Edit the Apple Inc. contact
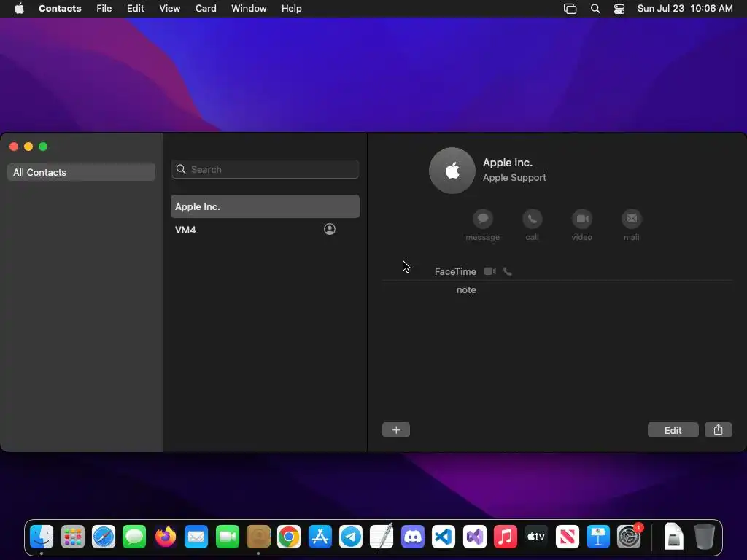This screenshot has width=747, height=560. [673, 430]
